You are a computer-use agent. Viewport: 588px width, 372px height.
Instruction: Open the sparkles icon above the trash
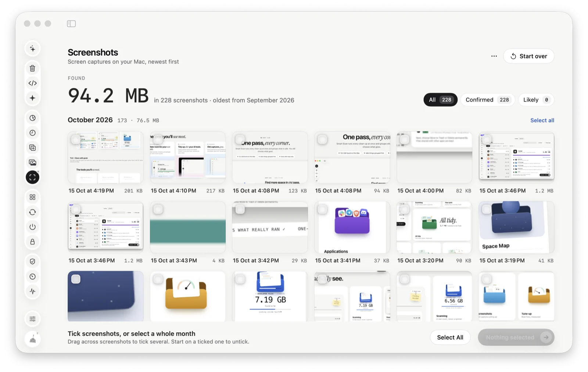click(33, 49)
